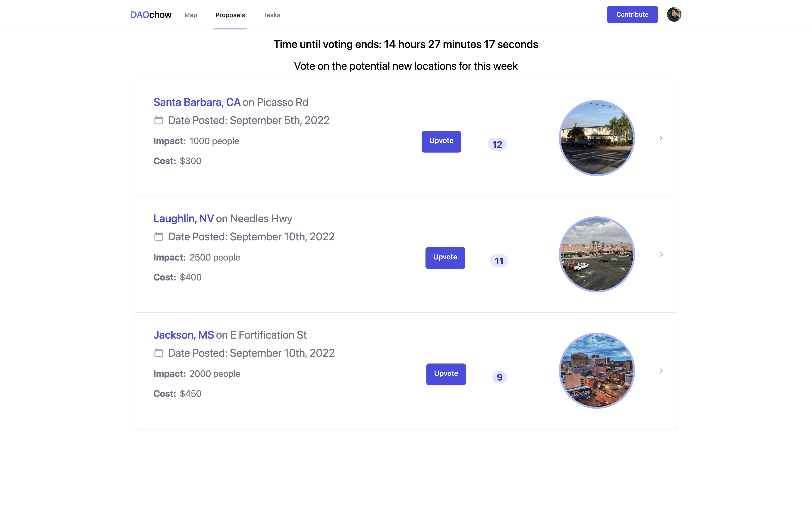
Task: Switch to the Map tab
Action: coord(191,15)
